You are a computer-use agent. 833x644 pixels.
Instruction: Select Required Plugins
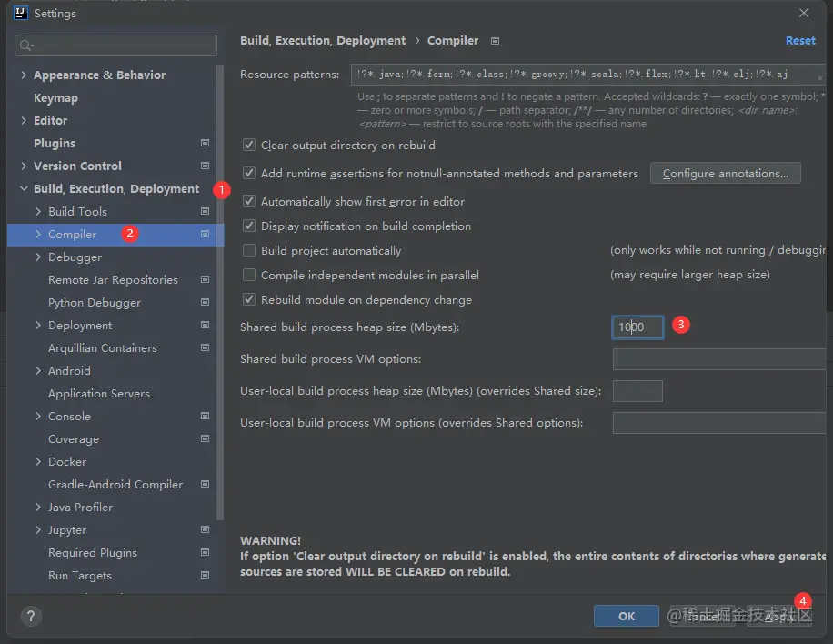[x=93, y=553]
